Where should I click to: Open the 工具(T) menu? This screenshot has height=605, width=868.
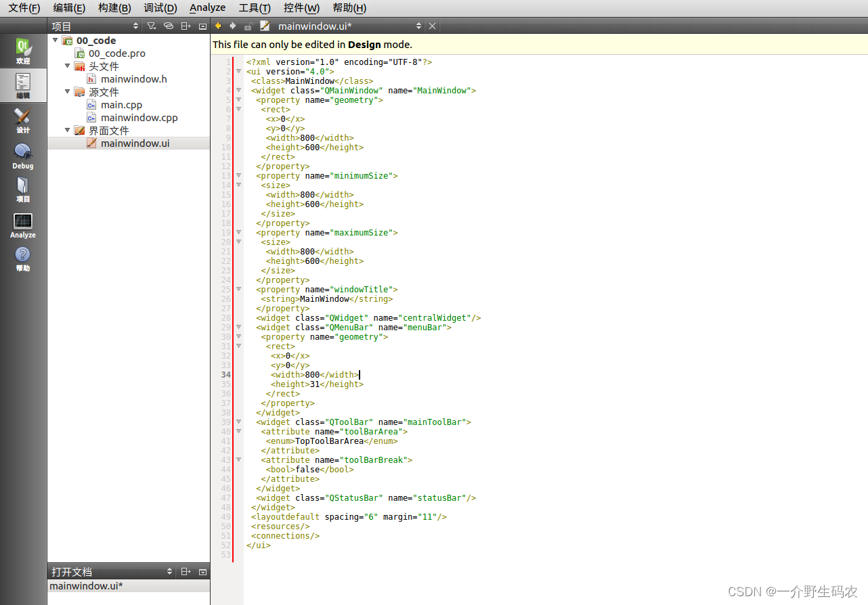(255, 8)
